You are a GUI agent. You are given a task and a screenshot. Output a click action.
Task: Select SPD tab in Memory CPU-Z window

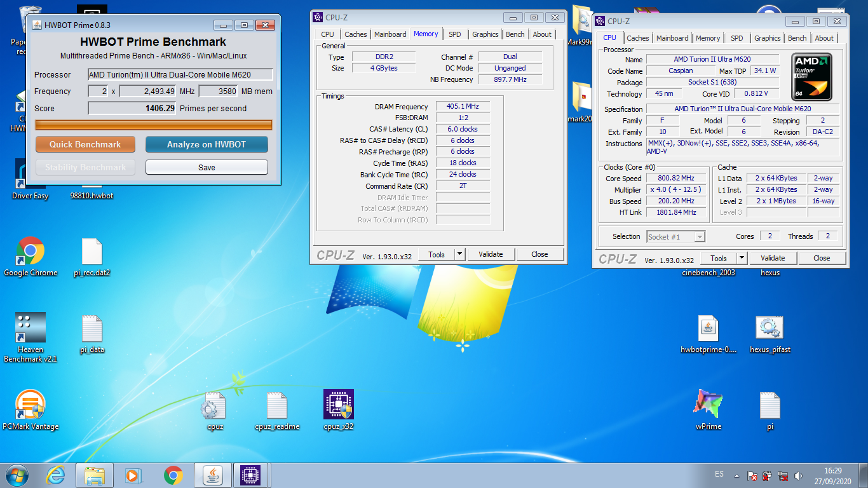pyautogui.click(x=455, y=34)
